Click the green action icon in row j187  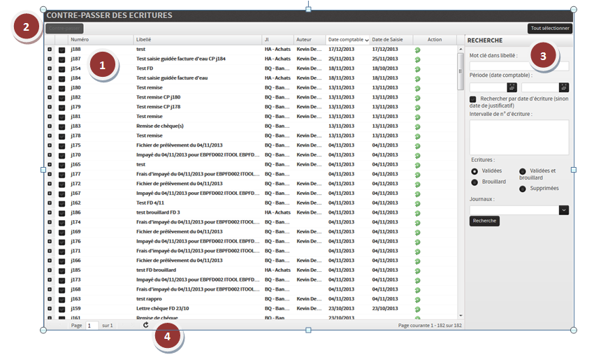click(x=417, y=59)
